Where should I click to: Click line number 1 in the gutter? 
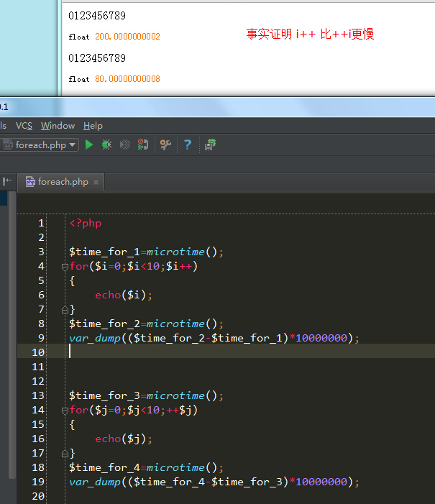[41, 223]
